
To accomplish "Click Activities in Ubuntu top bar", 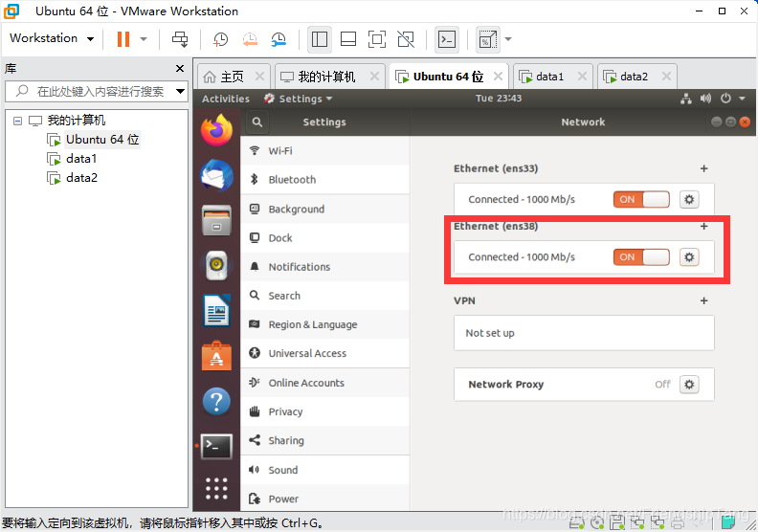I will pyautogui.click(x=226, y=100).
